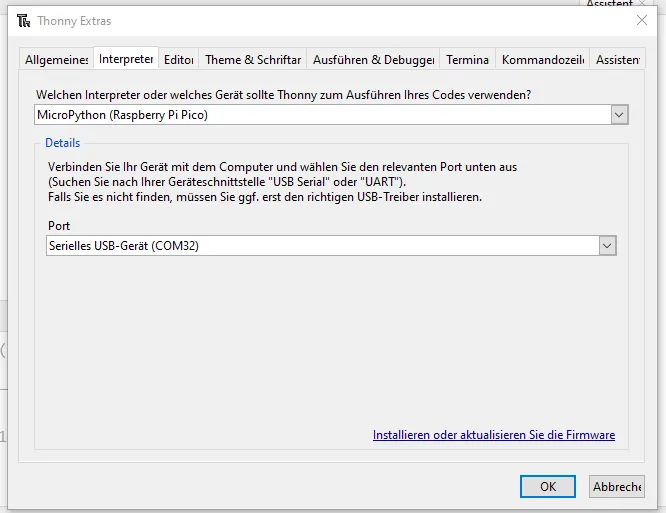Go to Theme & Schriftart tab

pos(252,60)
